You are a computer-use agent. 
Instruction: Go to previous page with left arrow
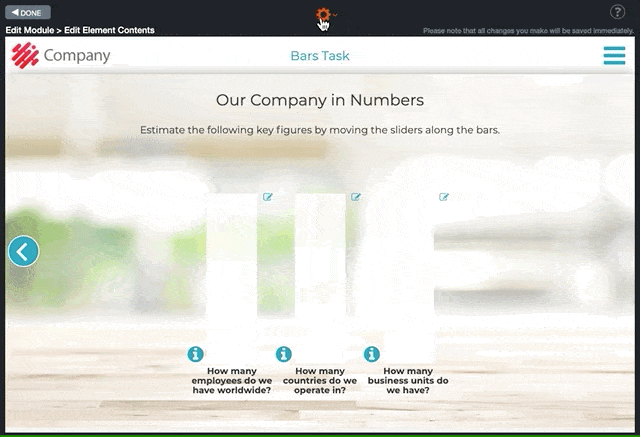[23, 251]
